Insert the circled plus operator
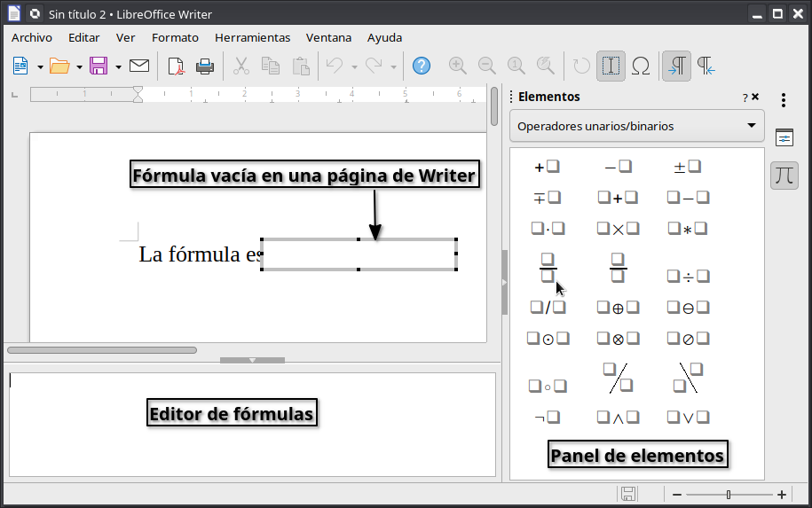812x508 pixels. pos(618,308)
